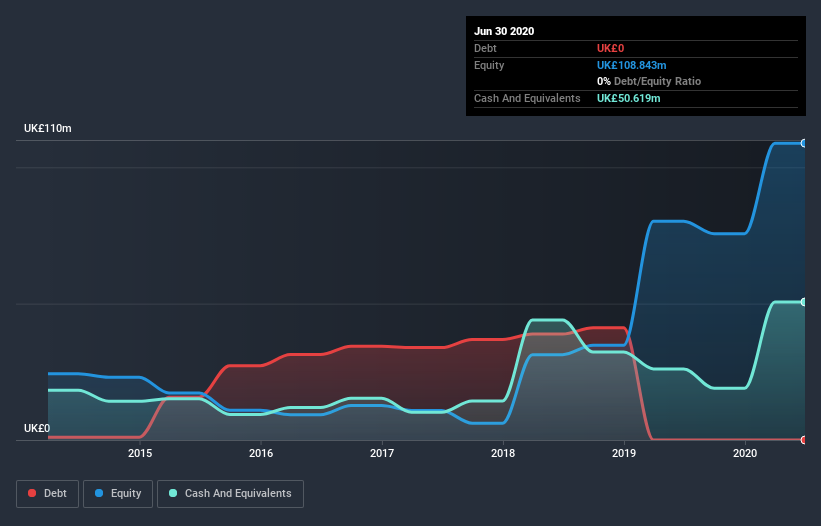Click the UK£0 y-axis label
The width and height of the screenshot is (821, 526).
pos(37,428)
